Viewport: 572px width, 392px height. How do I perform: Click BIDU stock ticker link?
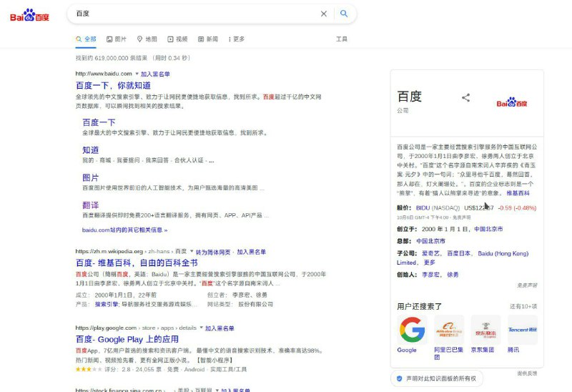[423, 207]
